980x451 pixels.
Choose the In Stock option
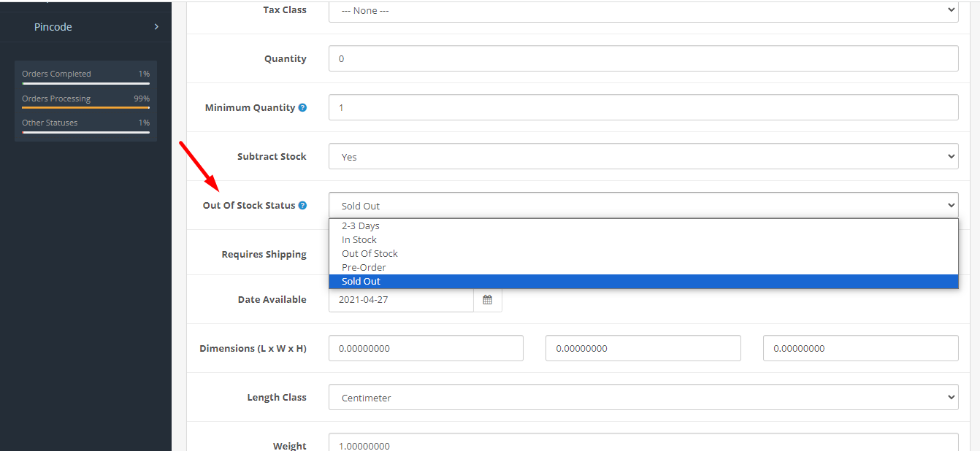point(643,239)
